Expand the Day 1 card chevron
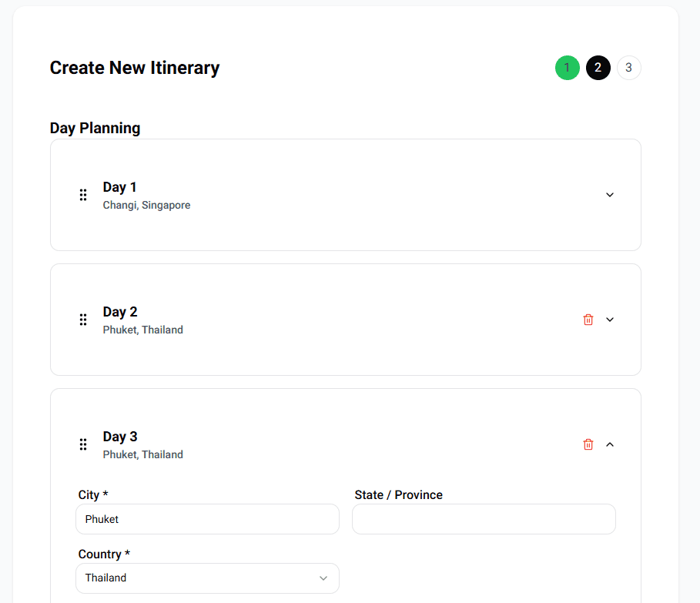The height and width of the screenshot is (603, 700). pyautogui.click(x=610, y=195)
